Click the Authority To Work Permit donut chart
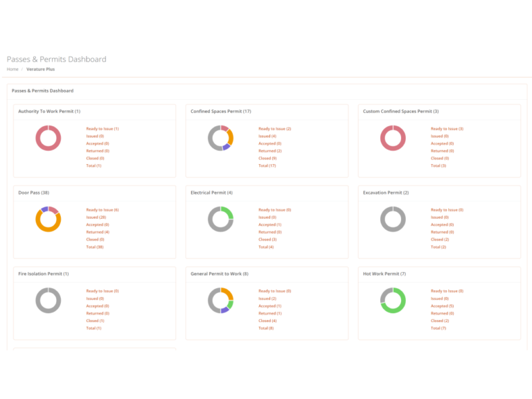The width and height of the screenshot is (532, 399). tap(48, 138)
